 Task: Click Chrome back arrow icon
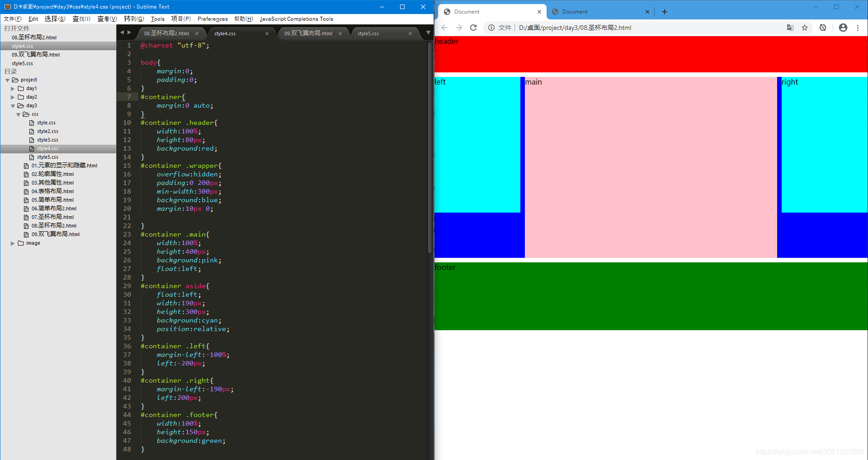click(444, 28)
